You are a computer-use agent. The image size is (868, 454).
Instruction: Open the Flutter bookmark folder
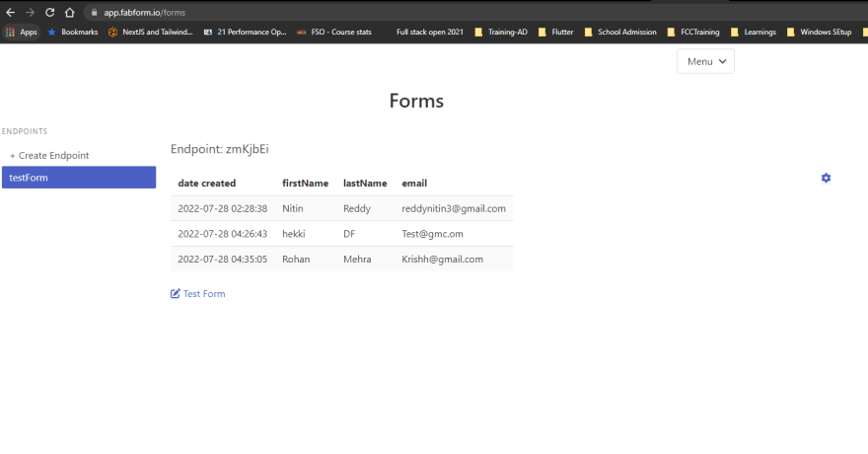[556, 33]
